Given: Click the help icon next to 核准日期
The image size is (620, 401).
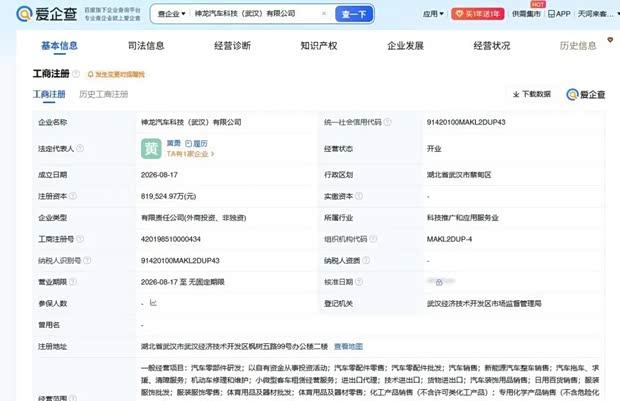Looking at the screenshot, I should pos(359,282).
